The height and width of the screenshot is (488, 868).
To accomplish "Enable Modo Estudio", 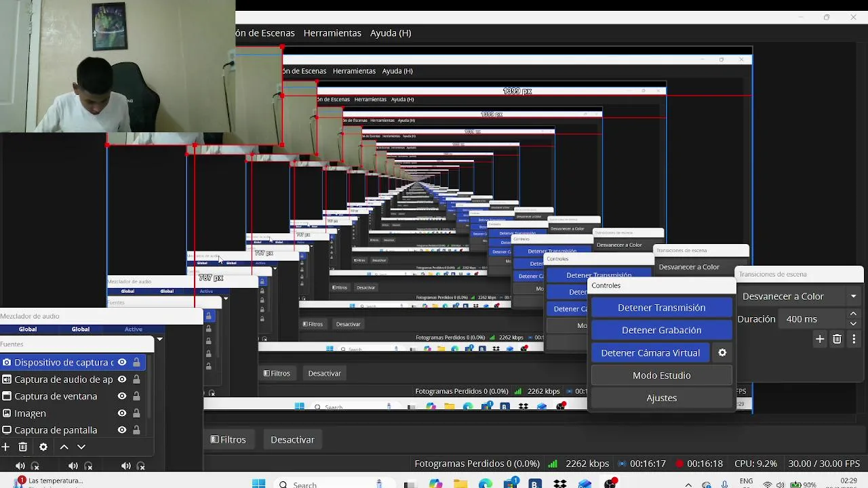I will click(662, 375).
